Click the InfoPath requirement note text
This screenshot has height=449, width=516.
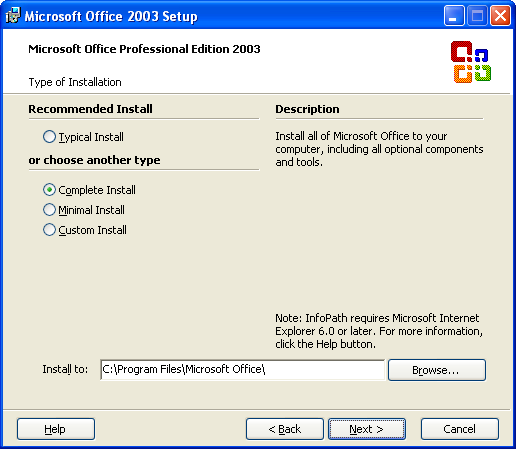coord(379,331)
